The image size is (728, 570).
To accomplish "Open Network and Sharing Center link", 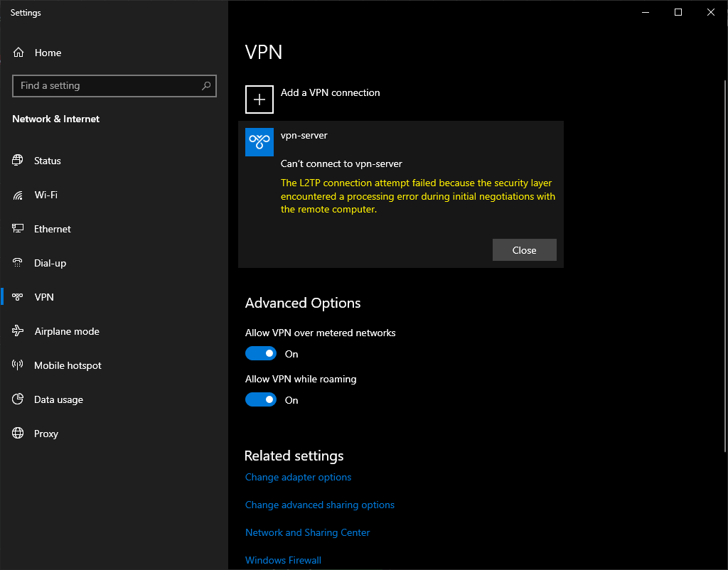I will pos(307,532).
